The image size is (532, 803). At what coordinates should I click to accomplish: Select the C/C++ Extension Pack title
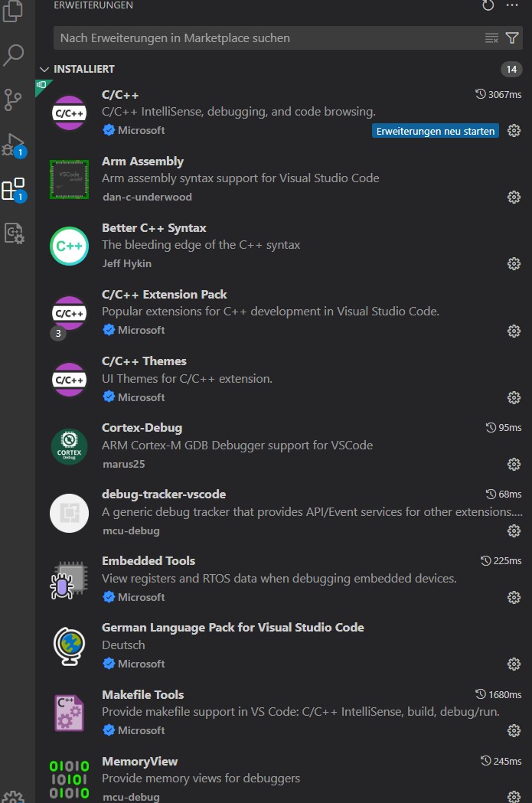[164, 295]
